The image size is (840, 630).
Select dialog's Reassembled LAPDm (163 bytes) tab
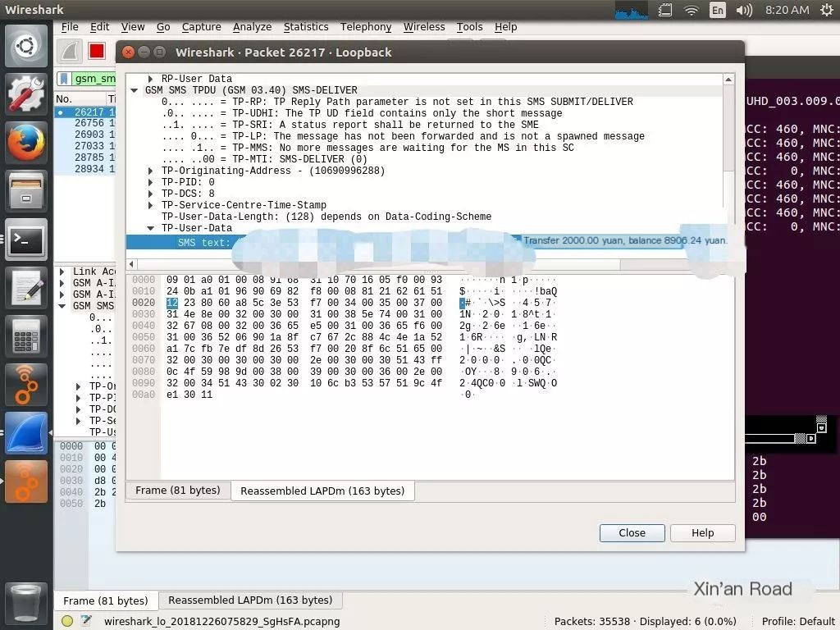[x=322, y=491]
